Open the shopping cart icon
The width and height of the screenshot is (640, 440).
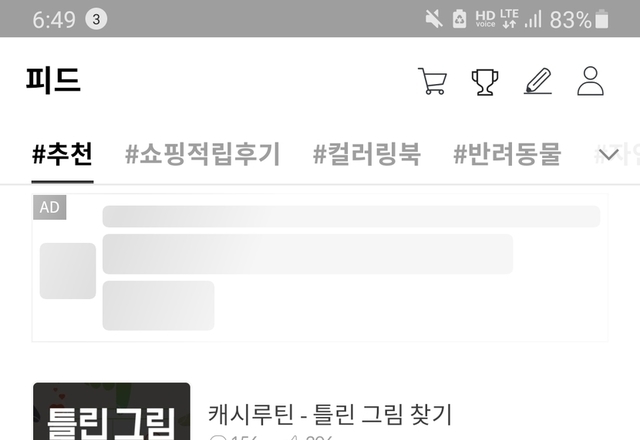click(x=433, y=81)
